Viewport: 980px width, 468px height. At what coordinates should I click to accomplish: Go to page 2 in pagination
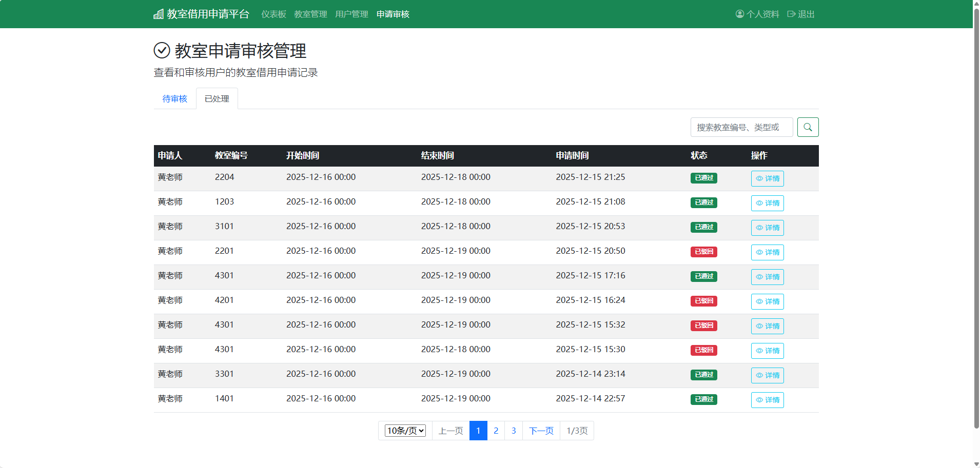coord(496,431)
